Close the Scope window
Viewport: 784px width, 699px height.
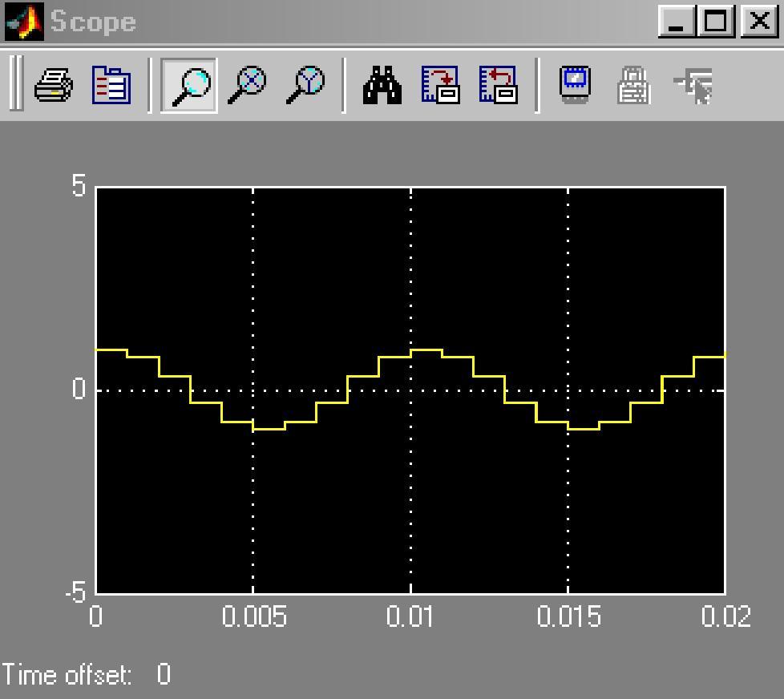tap(758, 22)
